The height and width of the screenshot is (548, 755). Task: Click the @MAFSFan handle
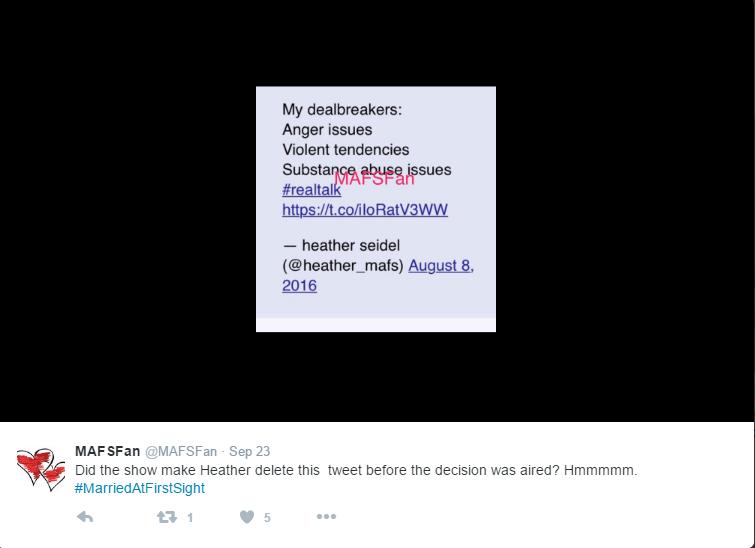(181, 451)
